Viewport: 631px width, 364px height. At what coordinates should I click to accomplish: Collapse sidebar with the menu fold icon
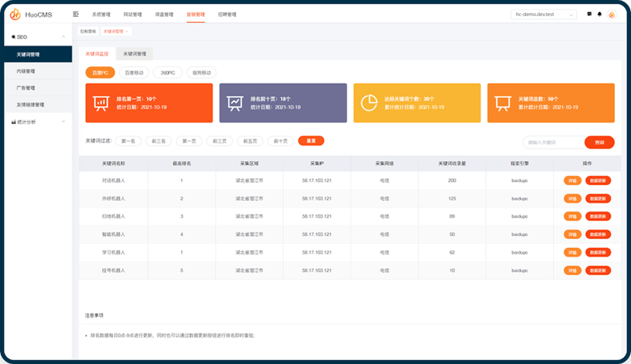pyautogui.click(x=75, y=14)
